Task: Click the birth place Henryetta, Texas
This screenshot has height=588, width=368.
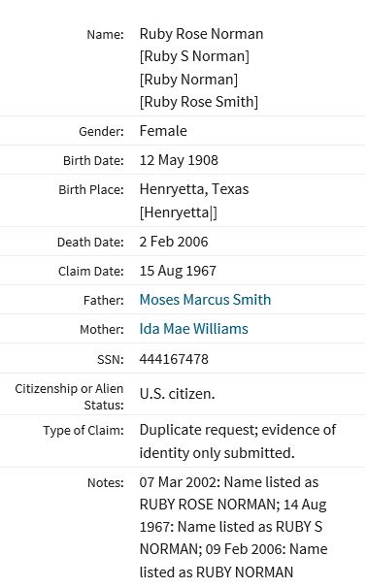Action: tap(194, 189)
